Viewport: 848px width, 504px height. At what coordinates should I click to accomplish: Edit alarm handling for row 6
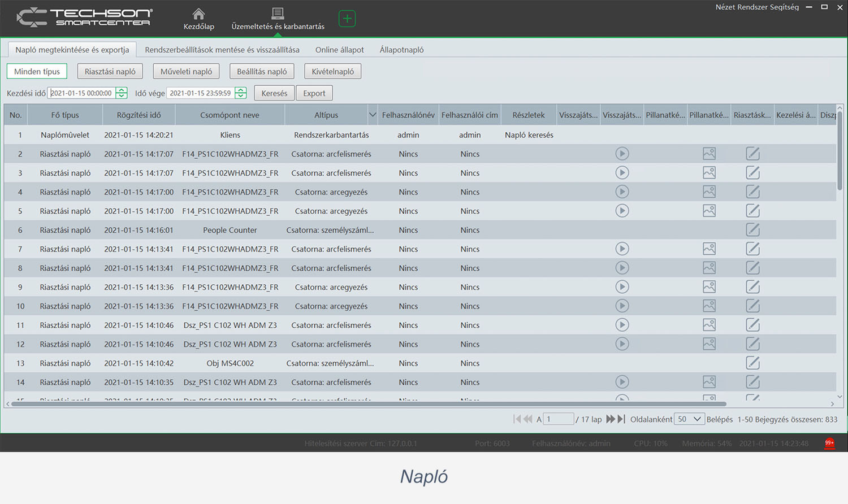coord(752,230)
